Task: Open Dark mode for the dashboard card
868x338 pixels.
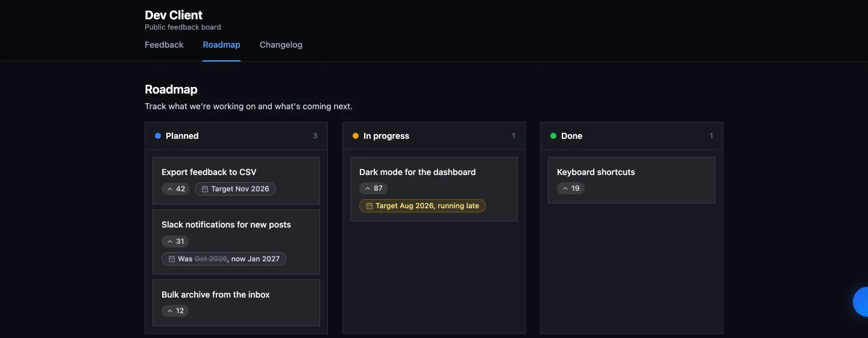Action: pos(434,190)
